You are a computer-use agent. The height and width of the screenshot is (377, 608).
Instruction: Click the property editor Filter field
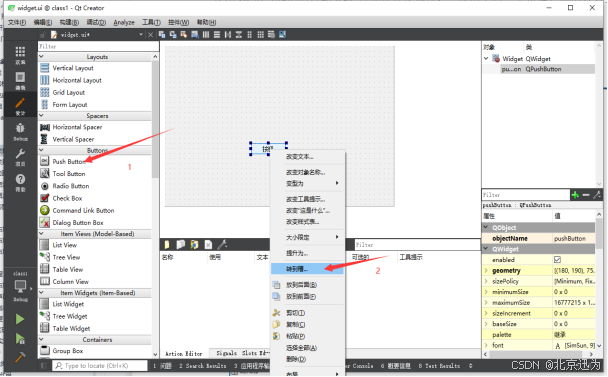(526, 195)
